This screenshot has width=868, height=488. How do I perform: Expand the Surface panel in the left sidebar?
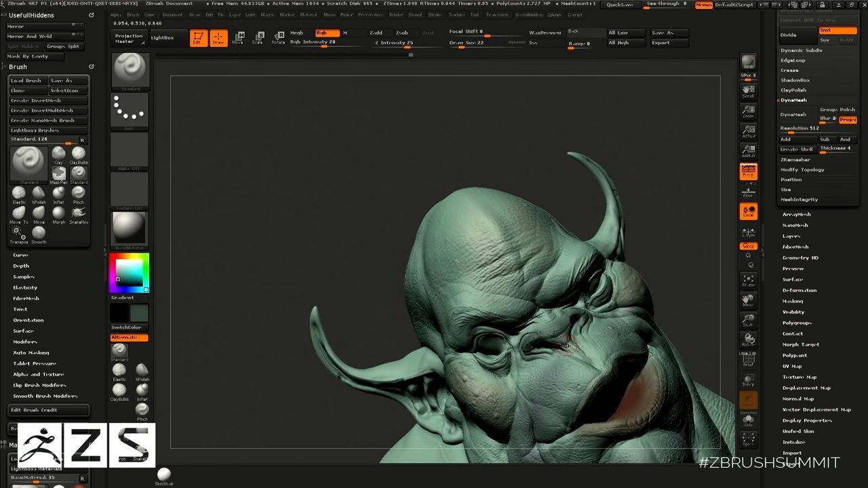22,331
